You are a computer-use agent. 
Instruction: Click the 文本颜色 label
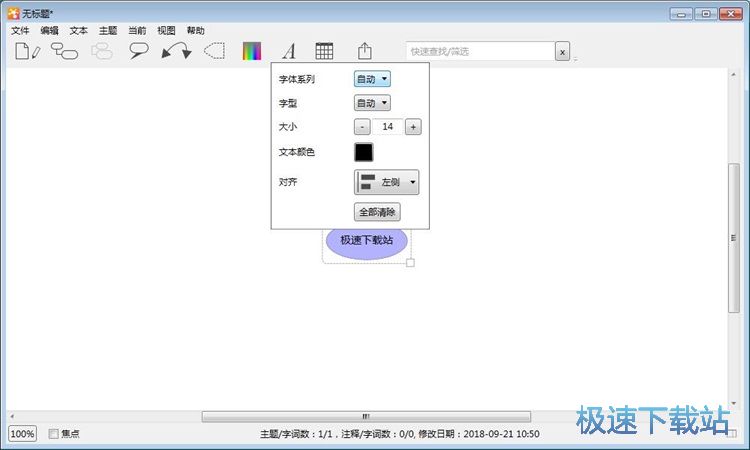[x=297, y=152]
